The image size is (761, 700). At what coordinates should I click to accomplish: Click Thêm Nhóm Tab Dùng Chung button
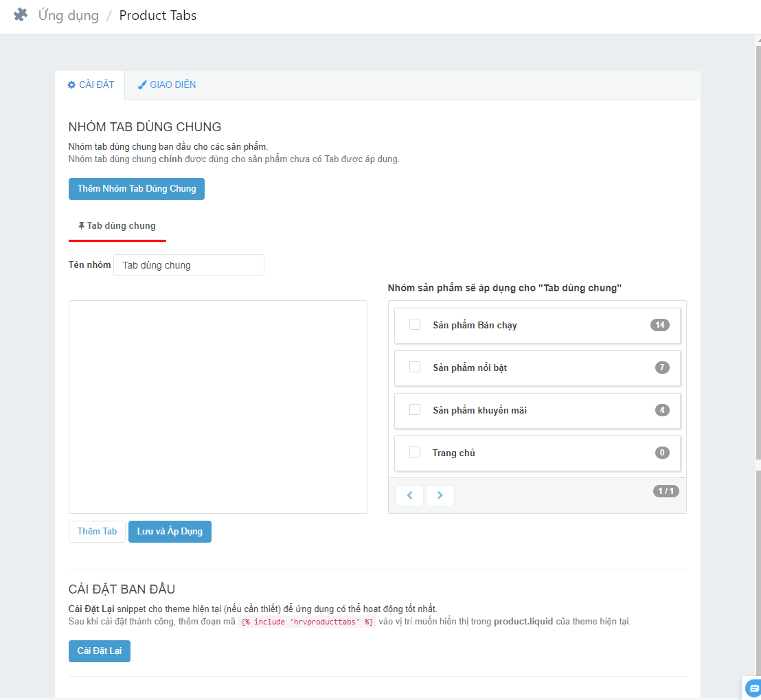tap(137, 189)
